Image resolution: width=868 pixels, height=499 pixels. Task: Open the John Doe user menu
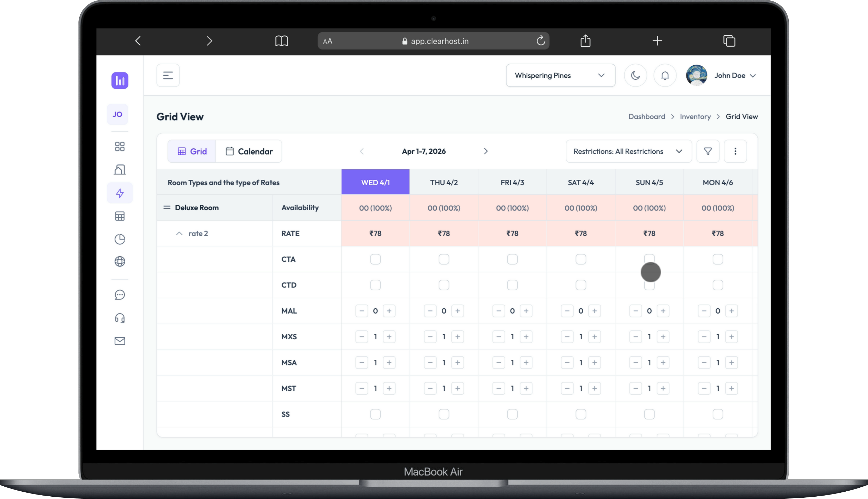point(735,75)
